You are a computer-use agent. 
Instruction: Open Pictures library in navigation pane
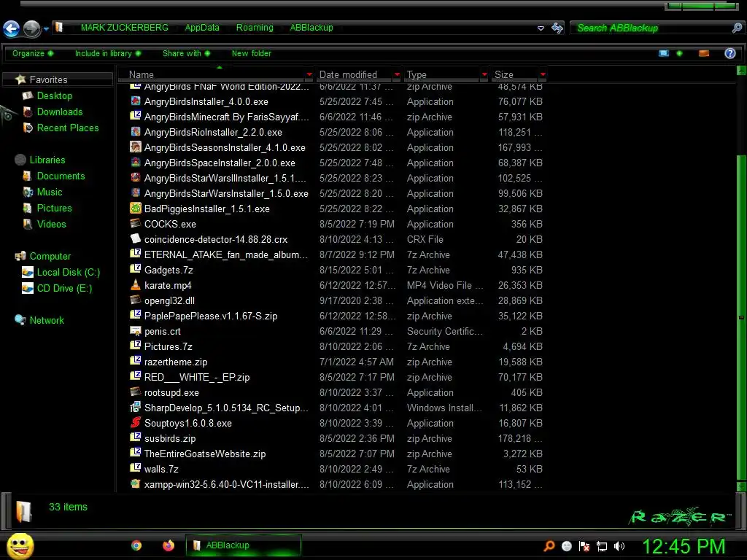click(54, 208)
